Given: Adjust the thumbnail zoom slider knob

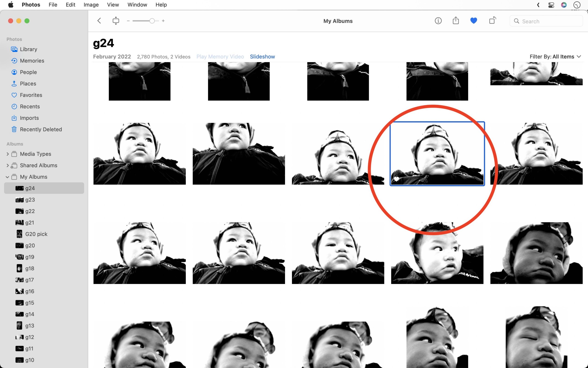Looking at the screenshot, I should click(152, 21).
